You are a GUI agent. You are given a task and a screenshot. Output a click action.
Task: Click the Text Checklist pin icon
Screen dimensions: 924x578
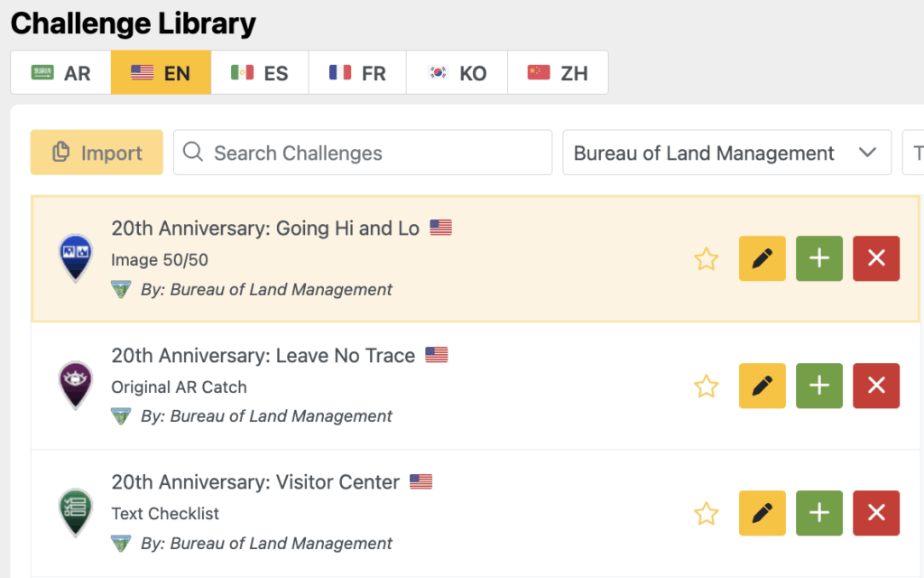pos(76,513)
